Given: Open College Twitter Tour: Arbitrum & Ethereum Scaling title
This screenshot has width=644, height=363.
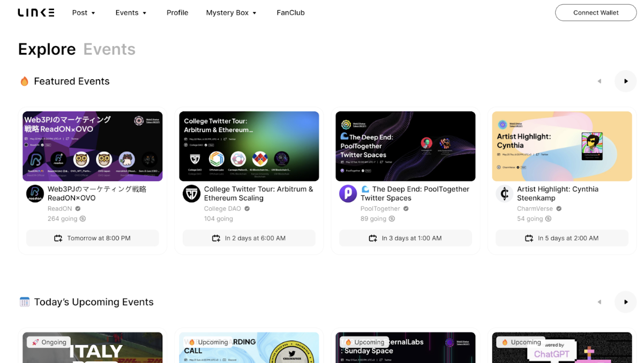Looking at the screenshot, I should pyautogui.click(x=259, y=193).
